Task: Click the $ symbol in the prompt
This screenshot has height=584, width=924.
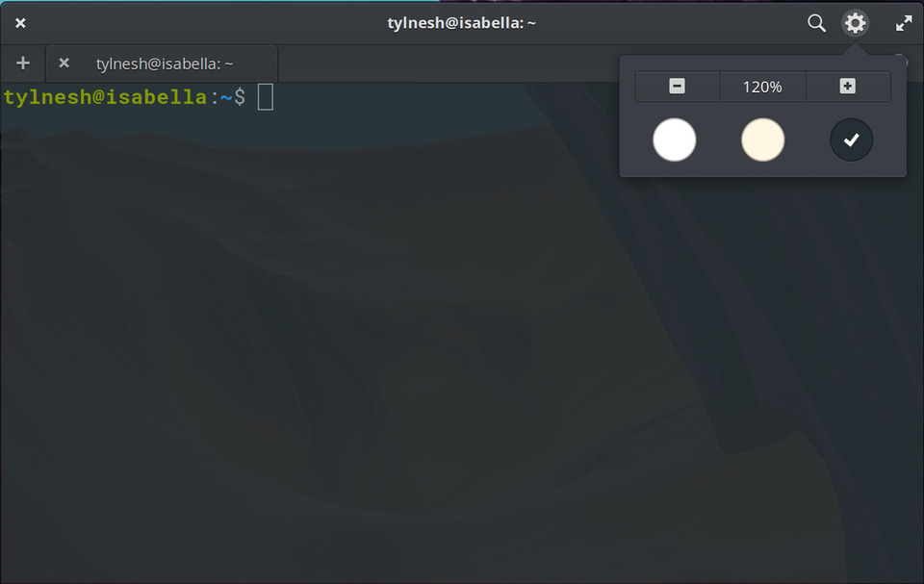Action: click(240, 97)
